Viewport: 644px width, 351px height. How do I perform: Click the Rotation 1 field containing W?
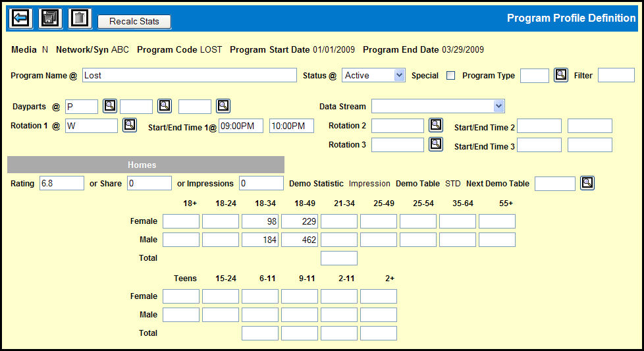(x=91, y=126)
